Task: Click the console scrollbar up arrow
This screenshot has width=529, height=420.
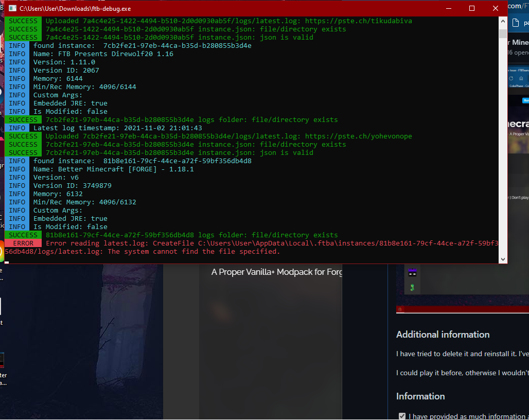Action: pos(503,21)
